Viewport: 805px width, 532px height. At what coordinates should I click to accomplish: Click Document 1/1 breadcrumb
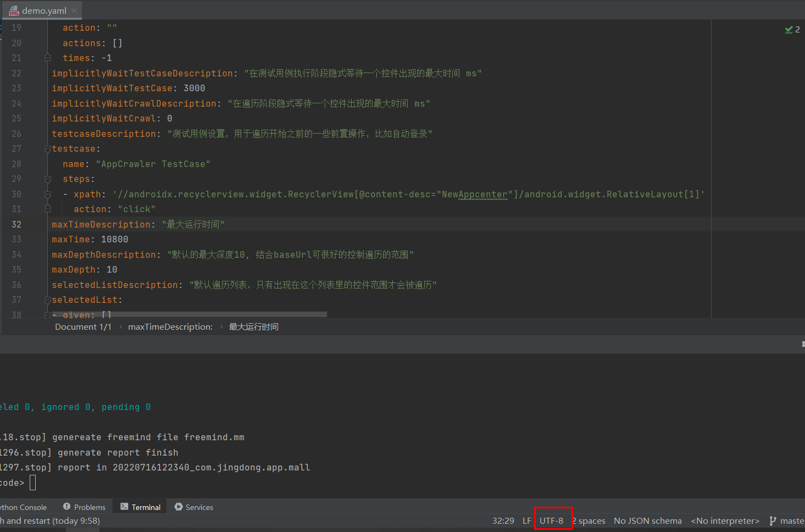click(83, 326)
